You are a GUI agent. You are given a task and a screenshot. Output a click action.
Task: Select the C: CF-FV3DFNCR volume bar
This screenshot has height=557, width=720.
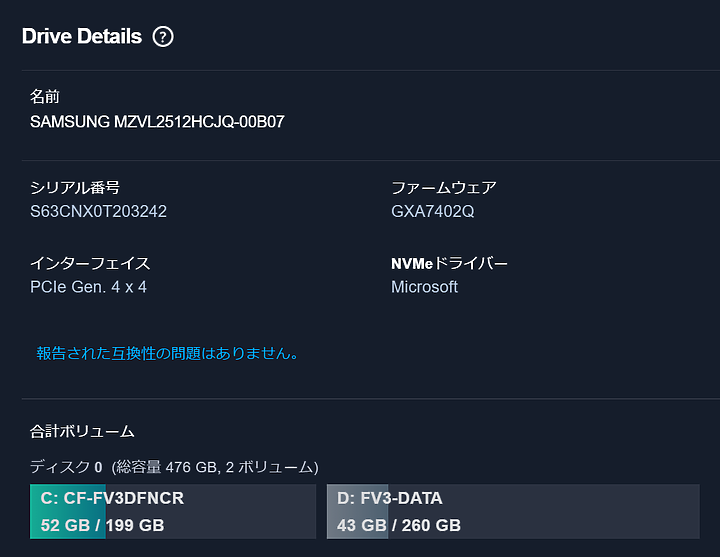pos(173,511)
